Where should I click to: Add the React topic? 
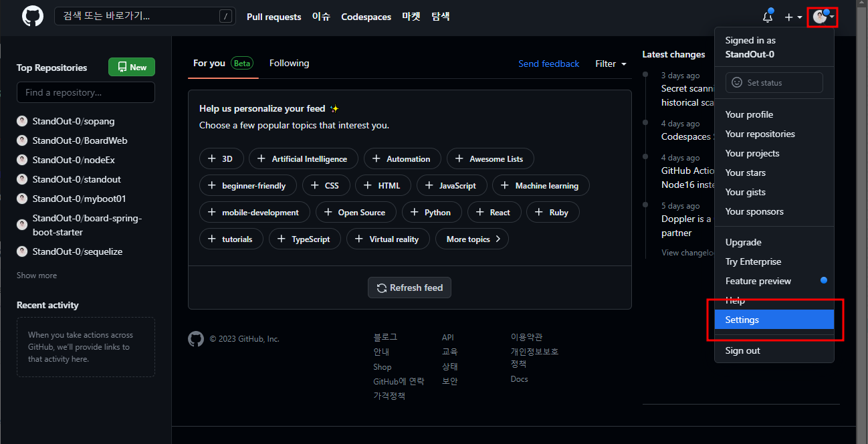tap(494, 212)
